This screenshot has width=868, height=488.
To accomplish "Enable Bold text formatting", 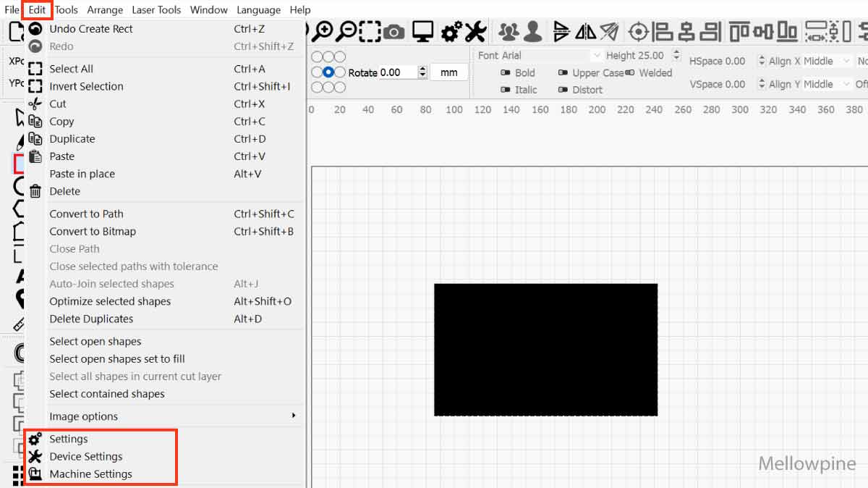I will tap(511, 73).
